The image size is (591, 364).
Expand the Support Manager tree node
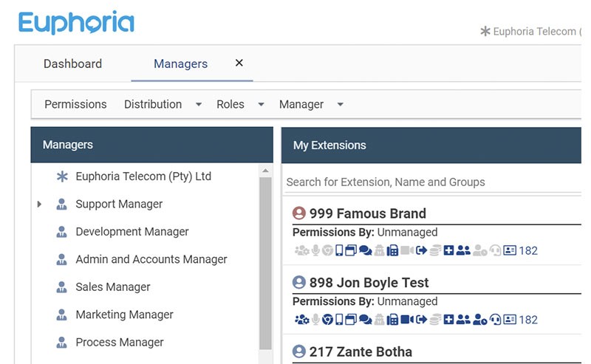(39, 205)
